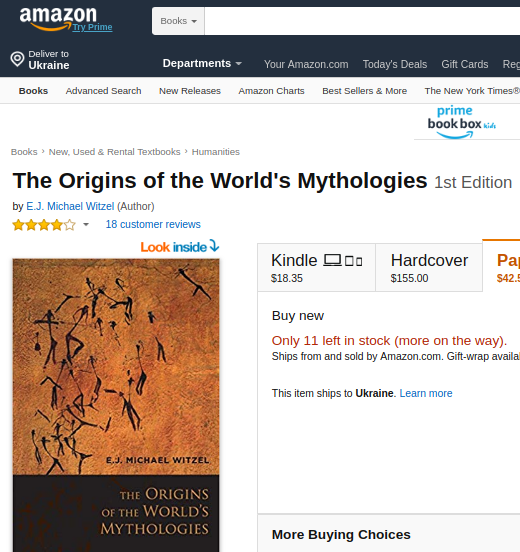Viewport: 520px width, 552px height.
Task: Open the Books search category dropdown
Action: pos(178,21)
